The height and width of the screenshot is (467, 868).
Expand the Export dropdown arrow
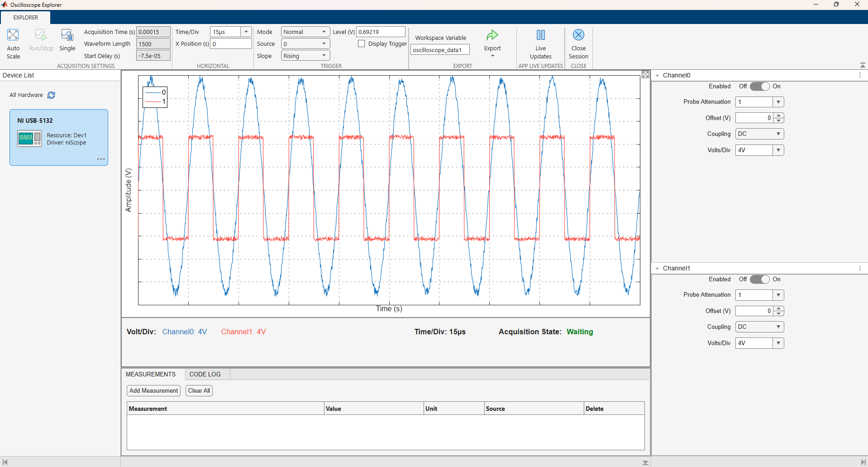point(492,56)
